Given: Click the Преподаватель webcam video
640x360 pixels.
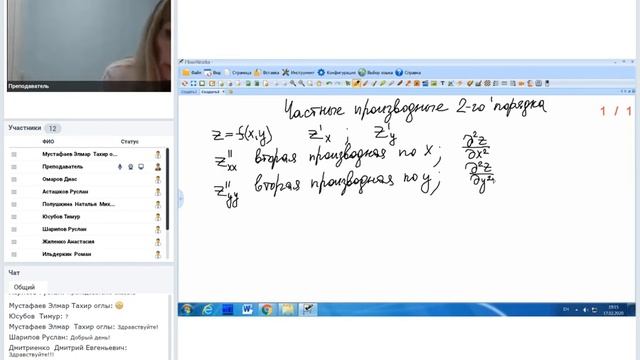Looking at the screenshot, I should (x=89, y=45).
